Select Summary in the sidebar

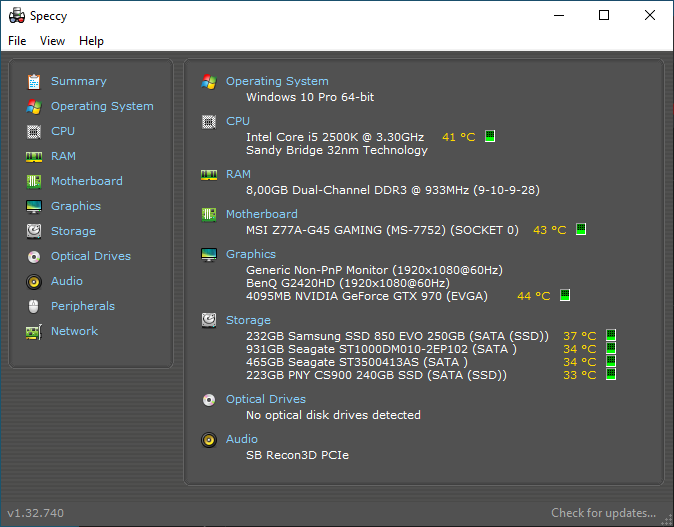pyautogui.click(x=79, y=81)
